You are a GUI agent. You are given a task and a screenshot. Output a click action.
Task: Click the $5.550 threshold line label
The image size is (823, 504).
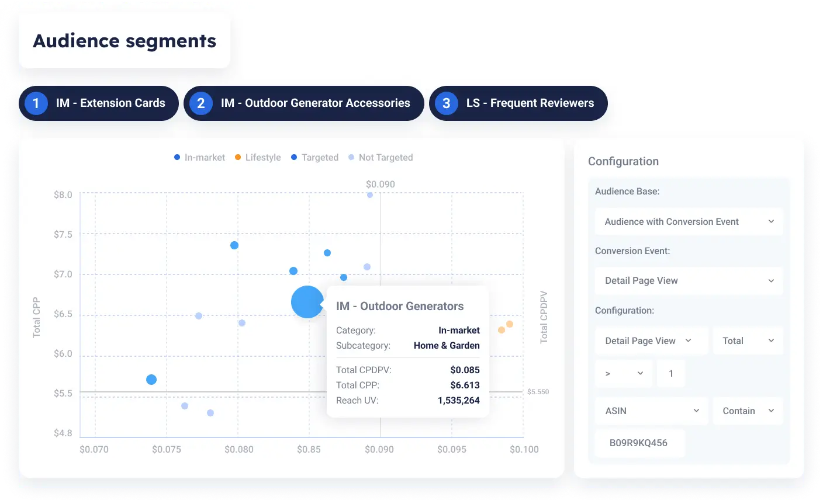(x=538, y=392)
